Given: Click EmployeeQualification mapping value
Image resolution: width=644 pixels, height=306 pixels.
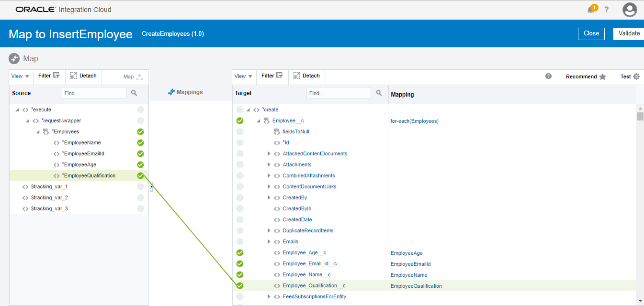Looking at the screenshot, I should coord(416,286).
